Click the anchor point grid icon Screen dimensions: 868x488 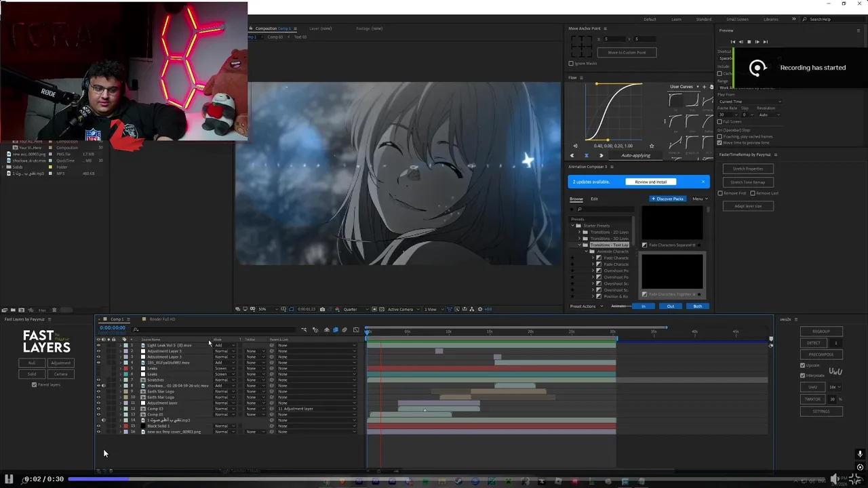[x=581, y=46]
